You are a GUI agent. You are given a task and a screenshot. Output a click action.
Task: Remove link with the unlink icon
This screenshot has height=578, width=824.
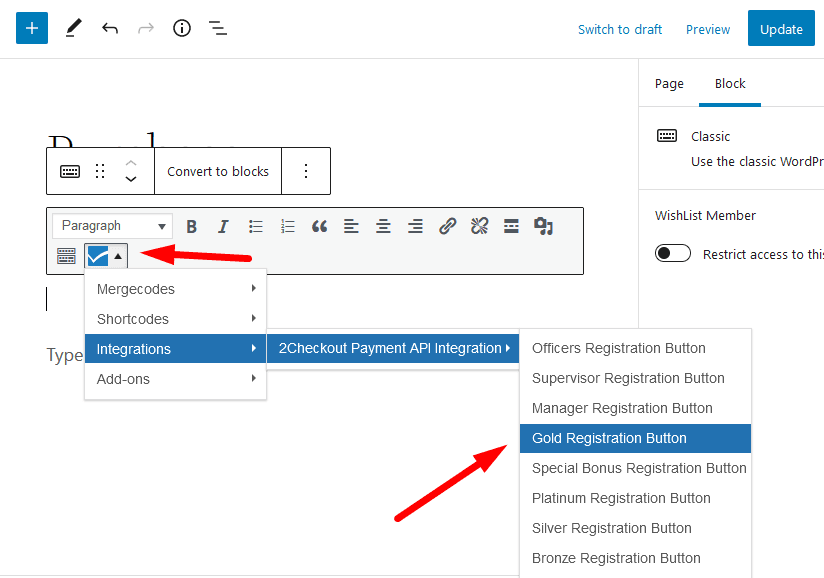coord(479,226)
